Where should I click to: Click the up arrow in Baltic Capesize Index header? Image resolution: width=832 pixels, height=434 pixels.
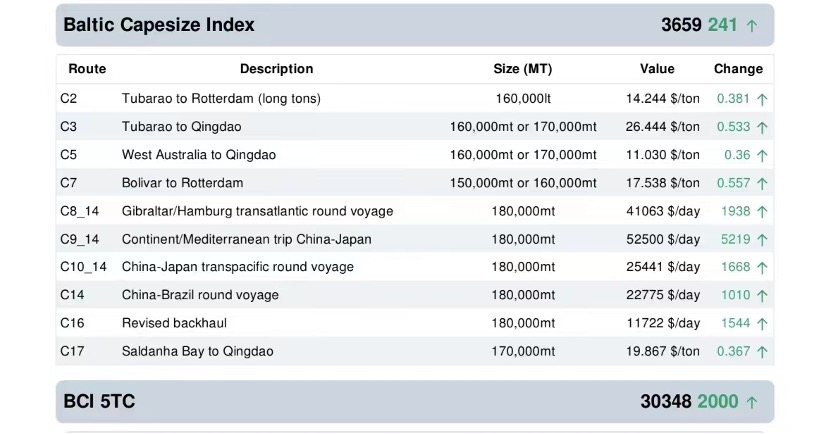pos(752,25)
